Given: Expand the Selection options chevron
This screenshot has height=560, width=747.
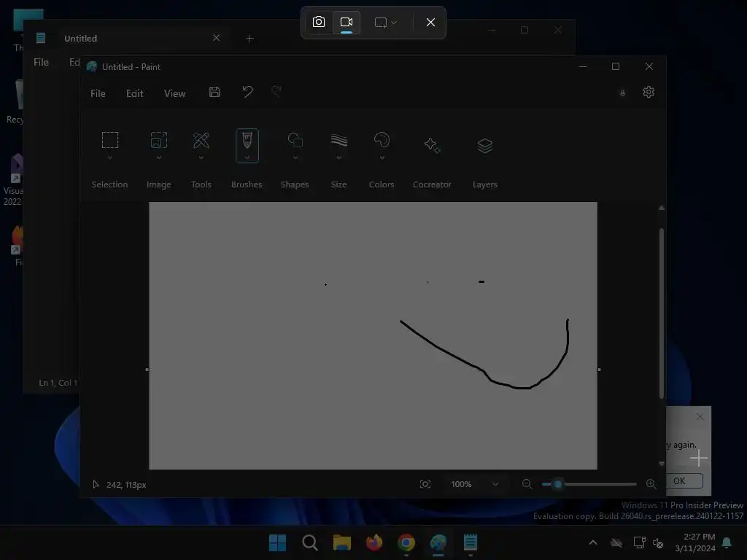Looking at the screenshot, I should (x=110, y=157).
